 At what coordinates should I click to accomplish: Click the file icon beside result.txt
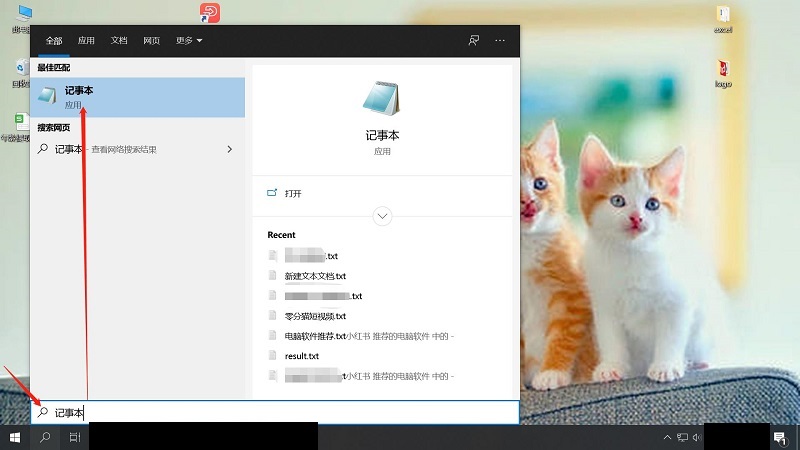click(x=272, y=356)
